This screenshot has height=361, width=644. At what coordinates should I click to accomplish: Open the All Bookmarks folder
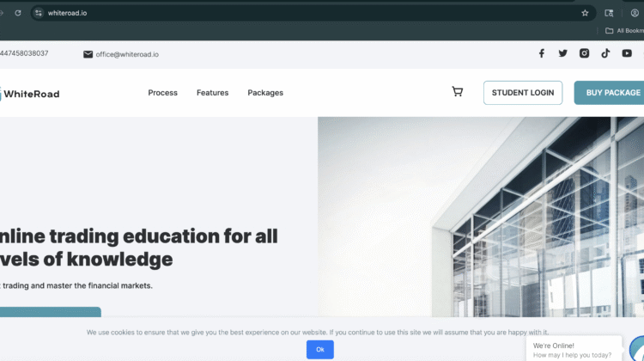coord(624,31)
